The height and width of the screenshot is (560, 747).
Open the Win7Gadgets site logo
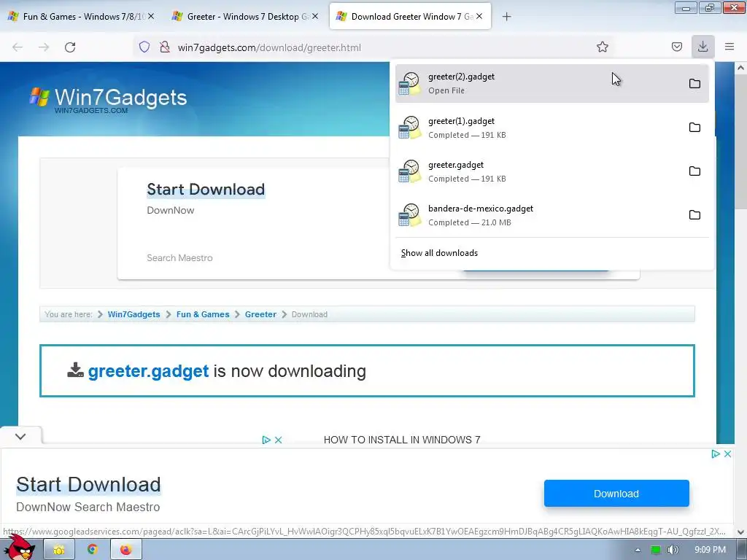click(108, 99)
